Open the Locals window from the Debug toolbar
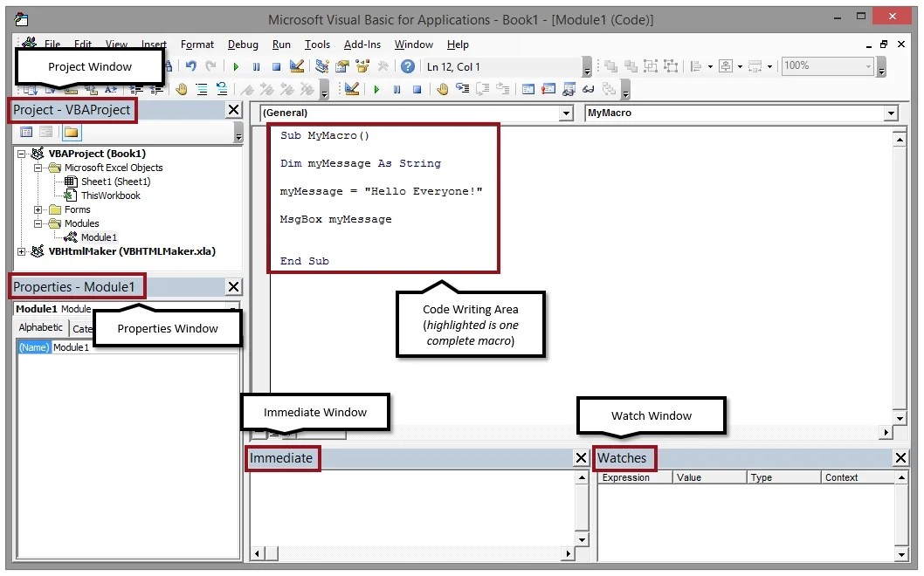Viewport: 924px width, 576px height. [x=528, y=88]
